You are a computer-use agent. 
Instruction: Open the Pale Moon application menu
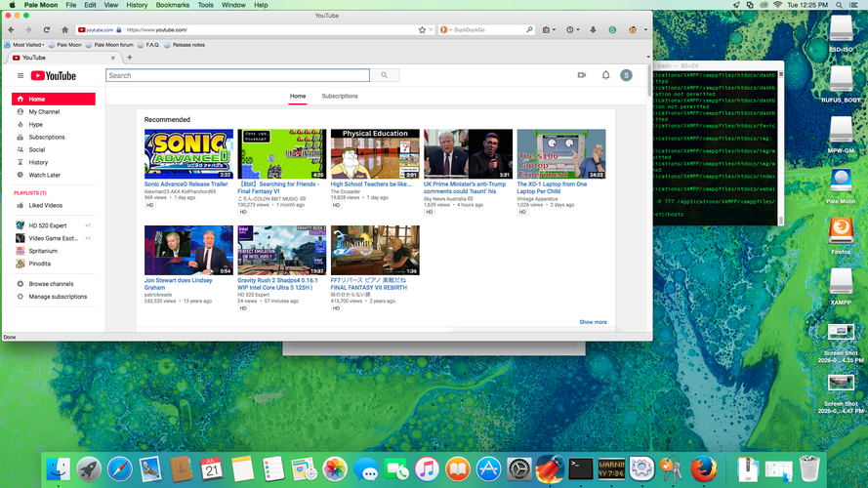[41, 5]
